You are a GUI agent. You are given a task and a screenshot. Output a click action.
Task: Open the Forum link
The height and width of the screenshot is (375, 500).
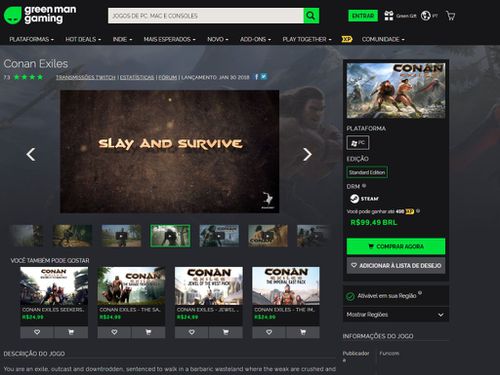tap(168, 77)
